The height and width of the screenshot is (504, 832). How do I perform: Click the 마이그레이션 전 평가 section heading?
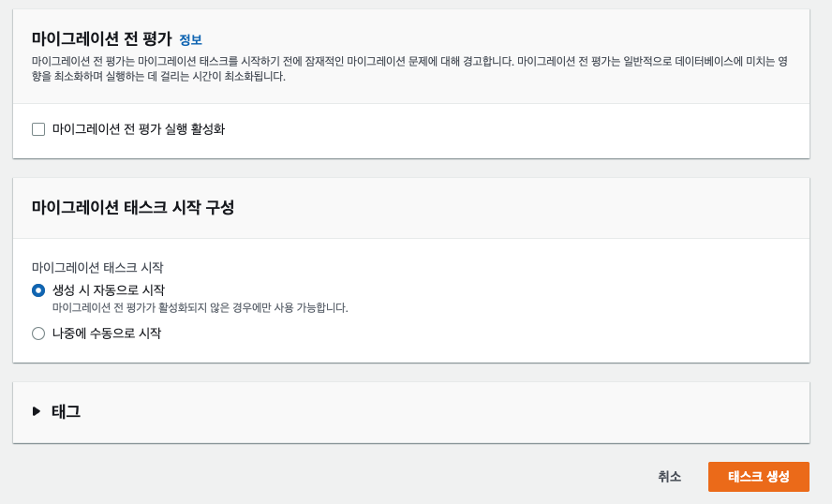pos(102,38)
